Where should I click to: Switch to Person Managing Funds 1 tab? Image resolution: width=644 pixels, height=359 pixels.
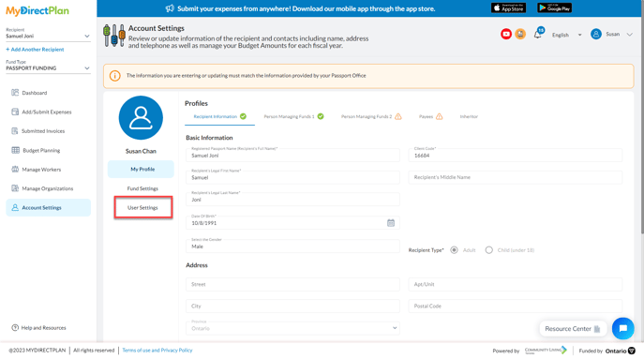293,116
